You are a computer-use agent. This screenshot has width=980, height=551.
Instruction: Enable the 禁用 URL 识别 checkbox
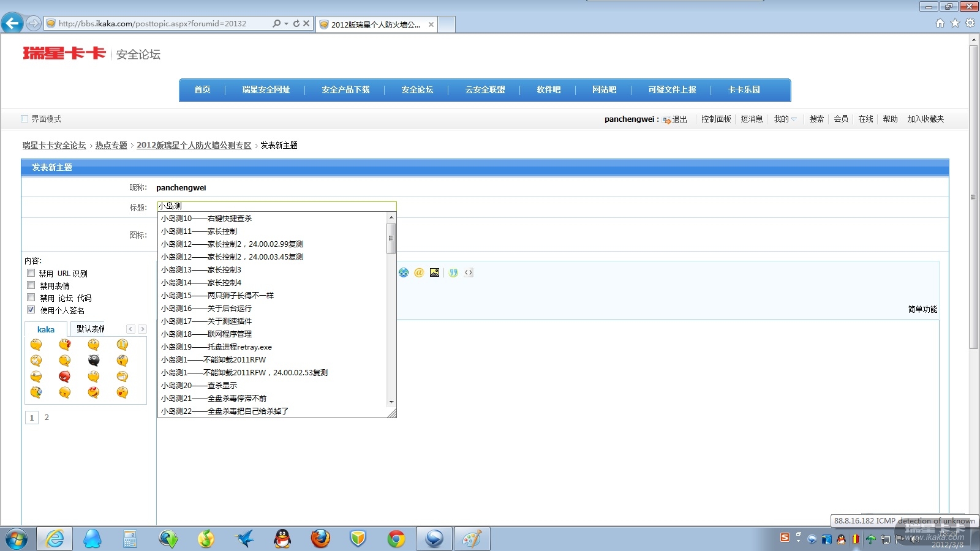coord(31,273)
